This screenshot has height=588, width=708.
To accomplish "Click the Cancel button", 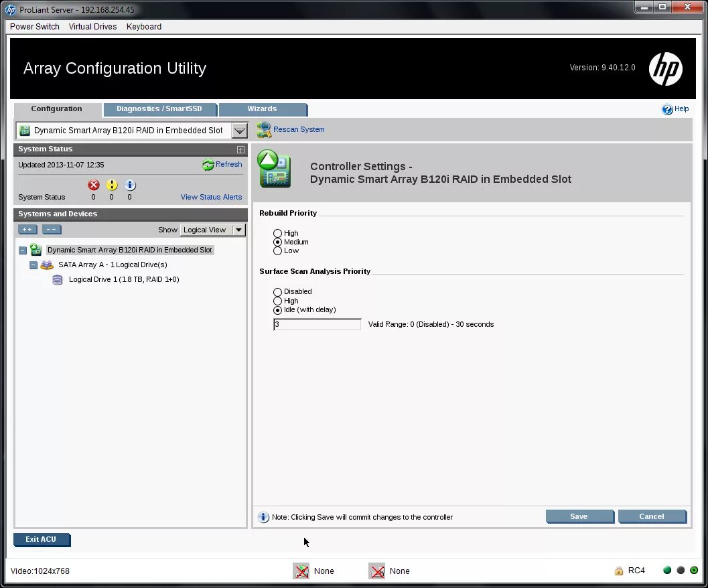I will pyautogui.click(x=652, y=516).
